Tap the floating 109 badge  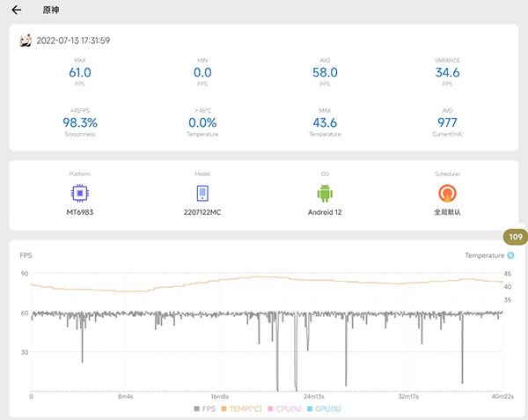[515, 237]
